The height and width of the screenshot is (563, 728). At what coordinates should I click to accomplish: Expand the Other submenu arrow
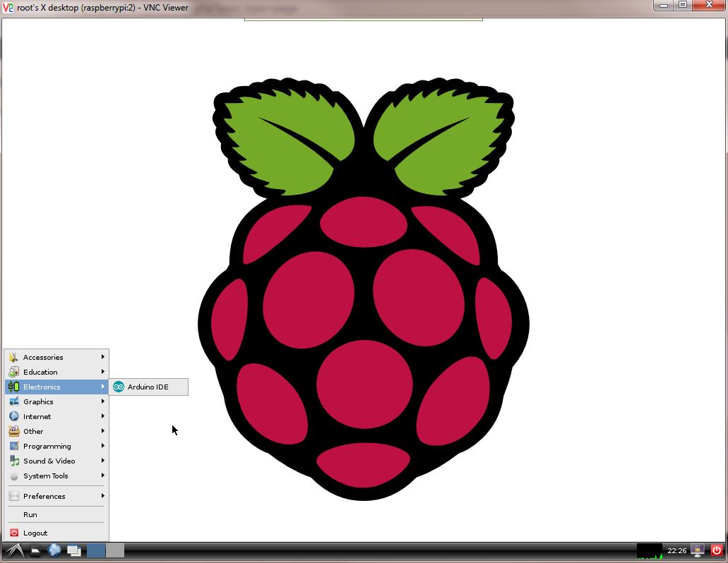point(102,431)
